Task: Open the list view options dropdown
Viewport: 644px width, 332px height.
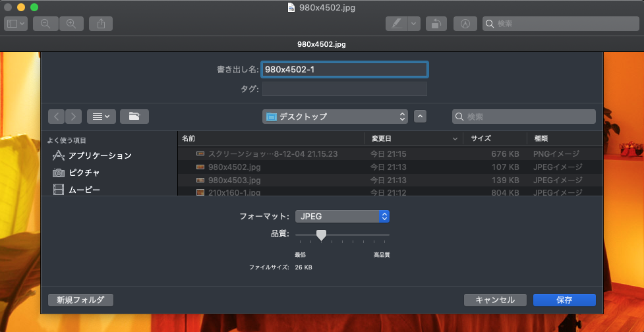Action: click(x=102, y=117)
